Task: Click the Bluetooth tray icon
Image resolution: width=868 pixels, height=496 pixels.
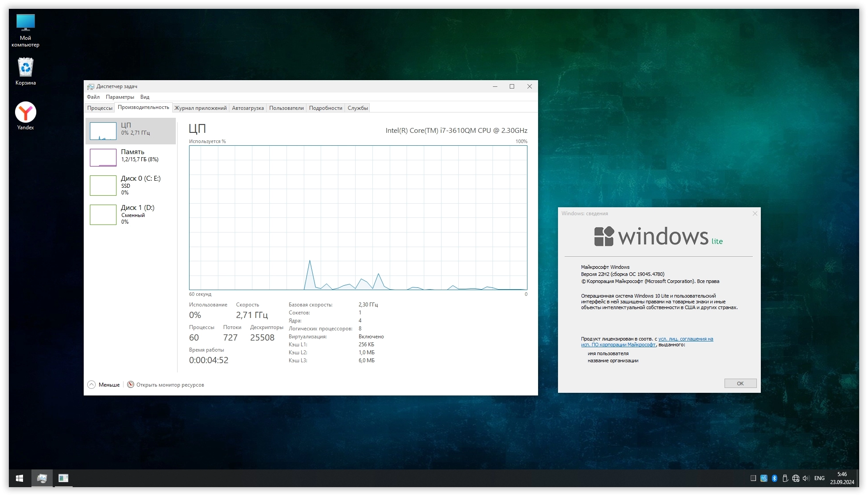Action: click(x=775, y=478)
